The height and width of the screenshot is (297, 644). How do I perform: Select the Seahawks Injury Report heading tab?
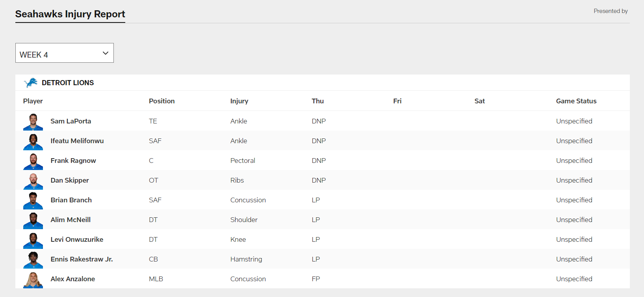[x=70, y=14]
